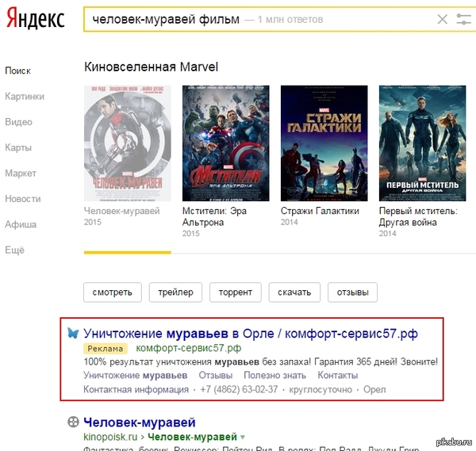Open the Yandex logo home link
The width and height of the screenshot is (476, 451).
tap(36, 18)
